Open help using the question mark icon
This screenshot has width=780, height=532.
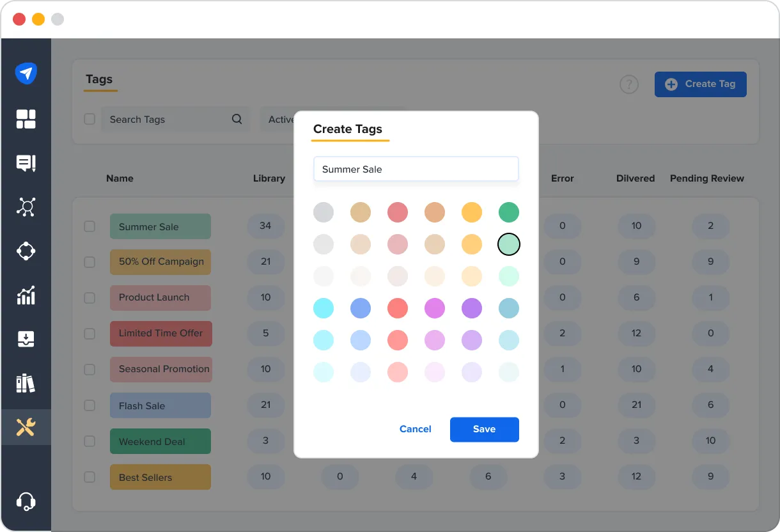[x=628, y=84]
